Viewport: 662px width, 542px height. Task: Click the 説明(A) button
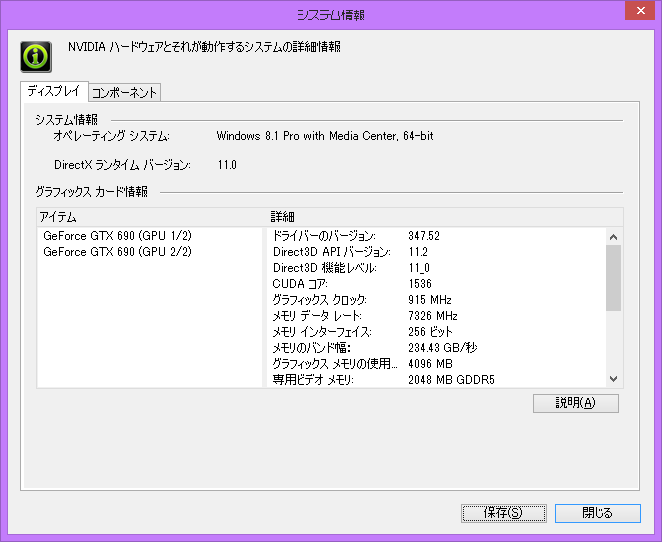tap(575, 403)
